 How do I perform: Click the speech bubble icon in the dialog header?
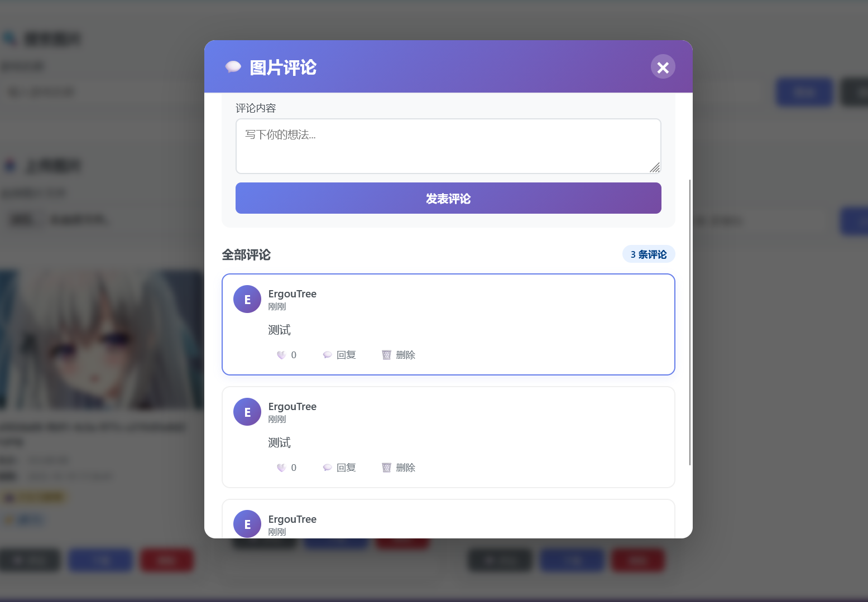(x=233, y=67)
